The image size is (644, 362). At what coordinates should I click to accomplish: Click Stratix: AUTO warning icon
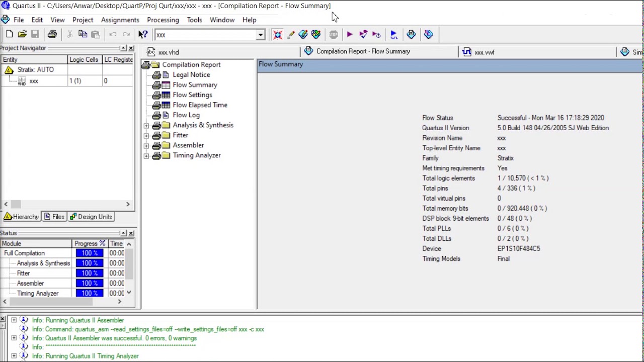9,70
